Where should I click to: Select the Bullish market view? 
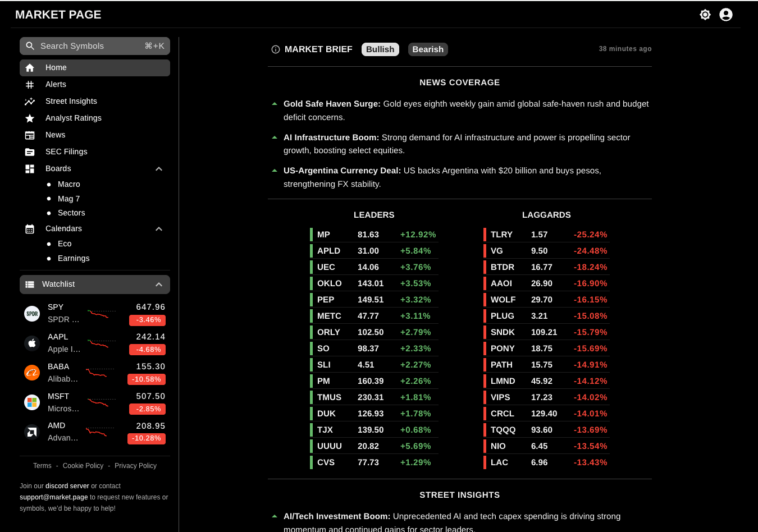click(x=380, y=49)
